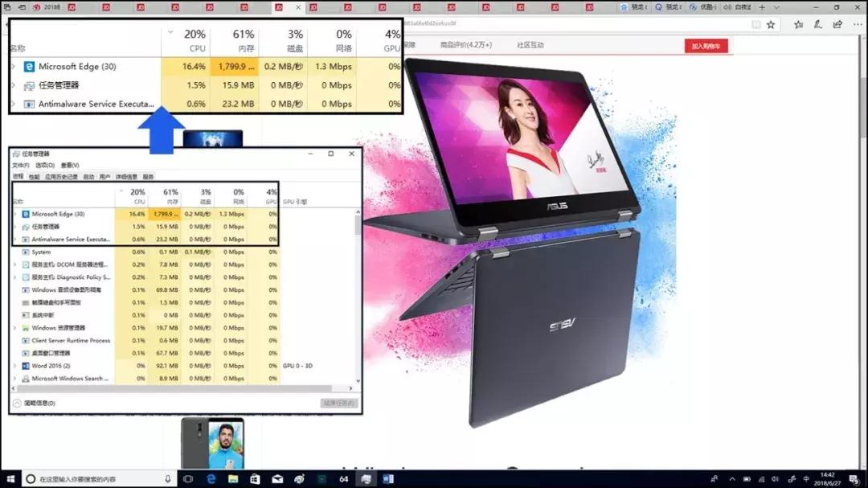Image resolution: width=868 pixels, height=488 pixels.
Task: Open Task View from the taskbar
Action: tap(188, 479)
